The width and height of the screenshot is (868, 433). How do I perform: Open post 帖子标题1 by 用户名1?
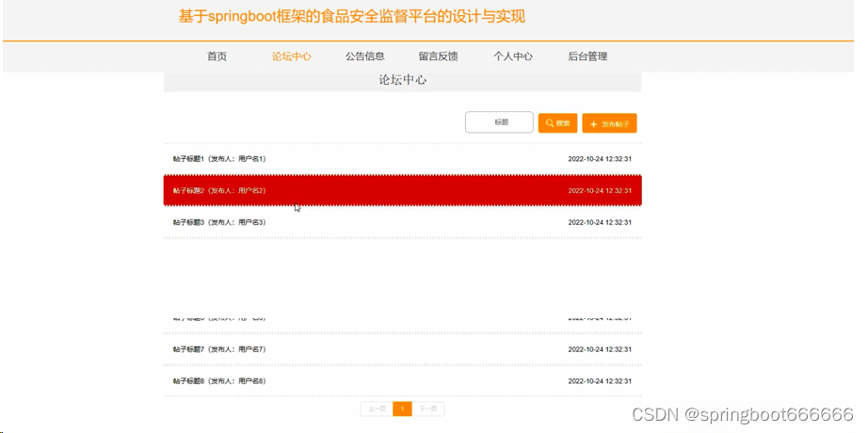(402, 159)
